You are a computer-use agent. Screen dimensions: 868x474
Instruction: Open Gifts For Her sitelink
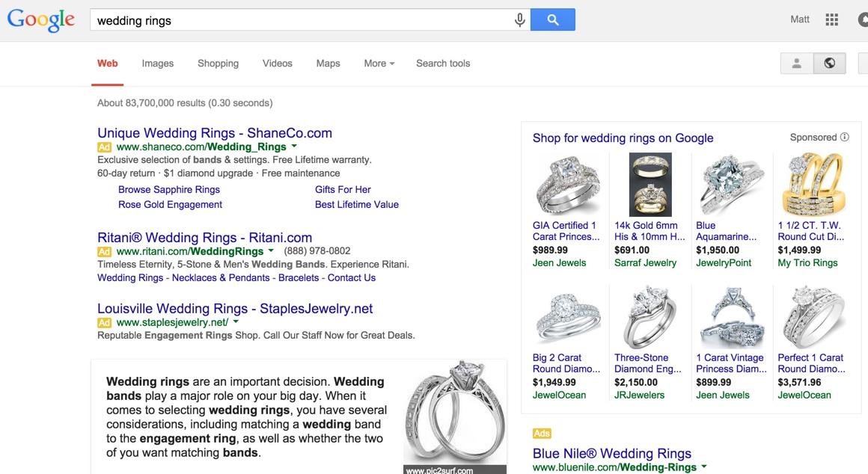[x=343, y=189]
